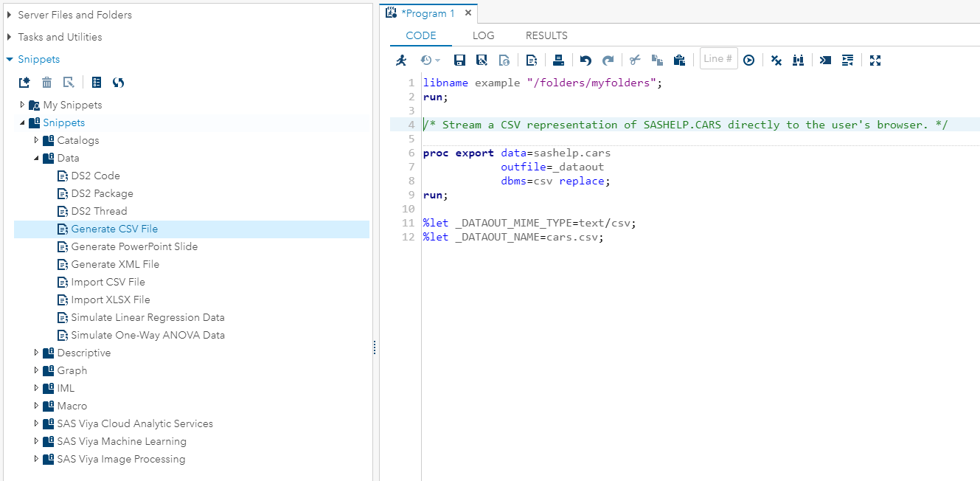This screenshot has width=980, height=481.
Task: Click the outfile=_dataout code line
Action: [552, 167]
